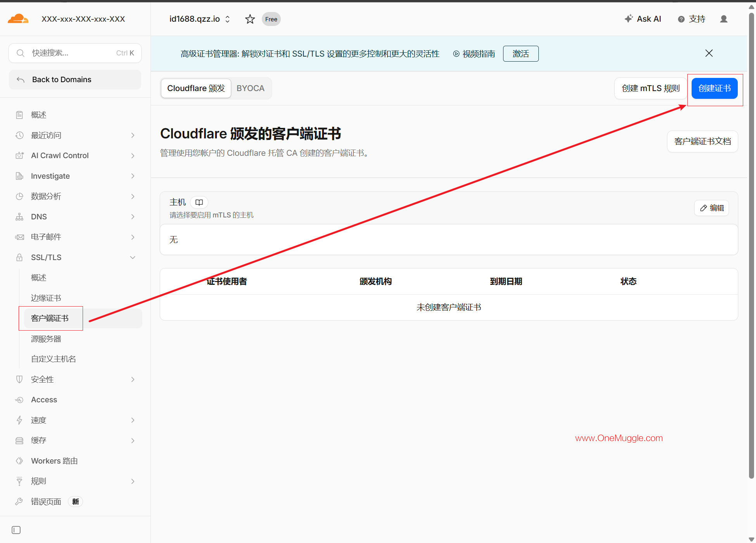Collapse the sidebar with panel toggle icon

(16, 530)
